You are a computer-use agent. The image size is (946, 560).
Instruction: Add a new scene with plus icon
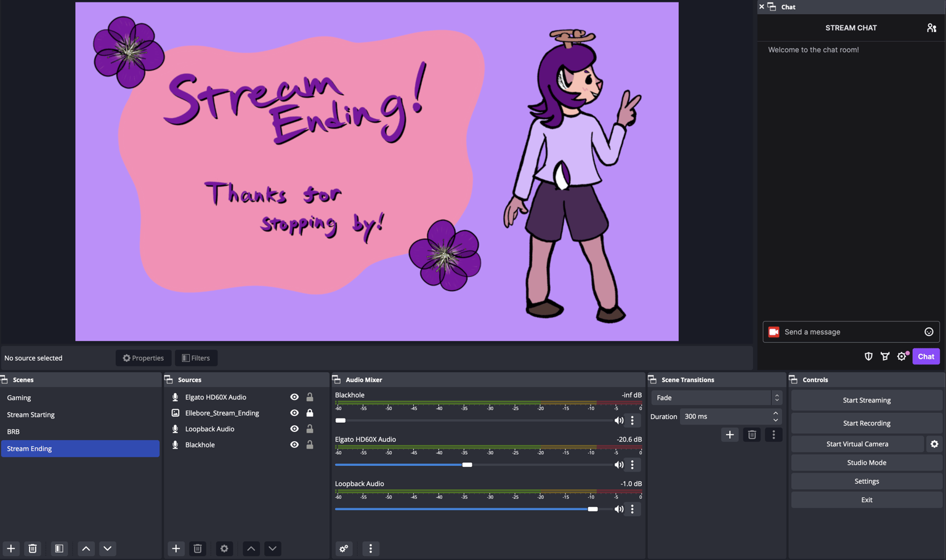(11, 548)
